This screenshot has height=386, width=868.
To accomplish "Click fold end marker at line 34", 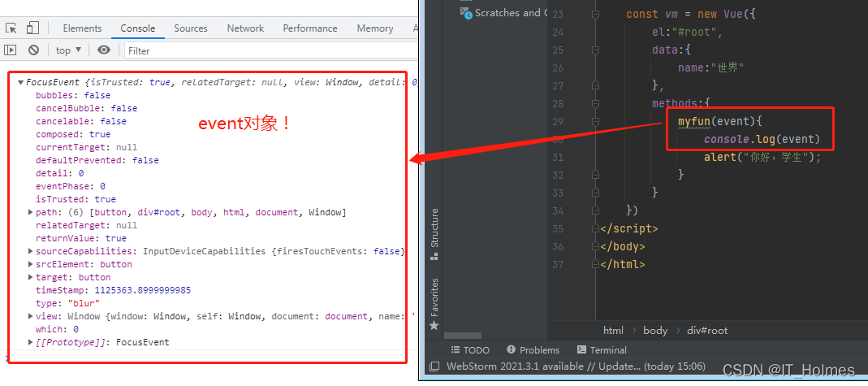I will coord(596,210).
